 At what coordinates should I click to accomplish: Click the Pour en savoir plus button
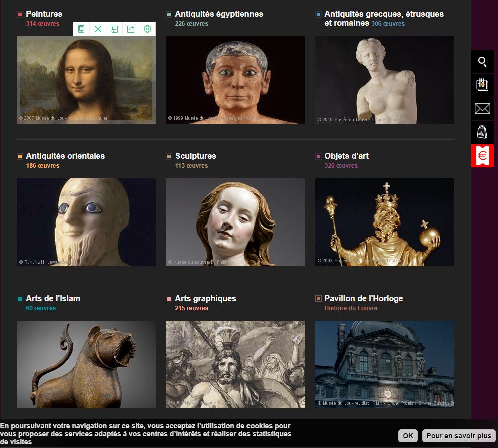[x=459, y=436]
